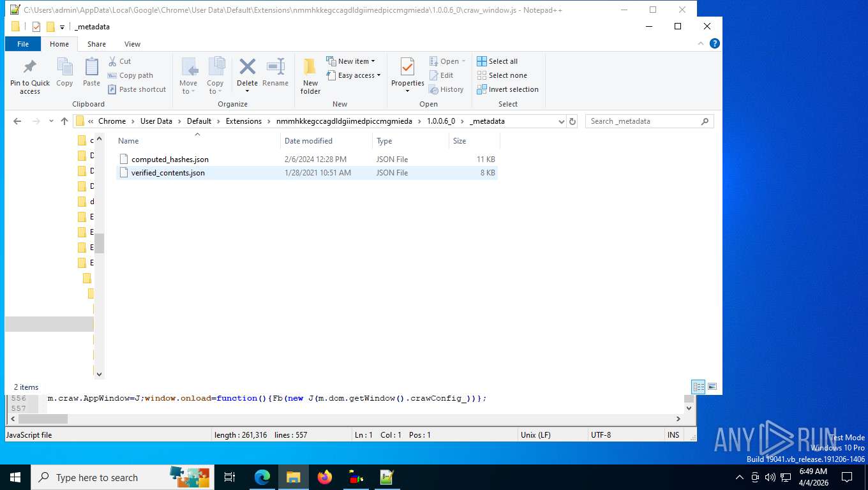
Task: Click Quick Access properties checkmark icon
Action: click(36, 27)
